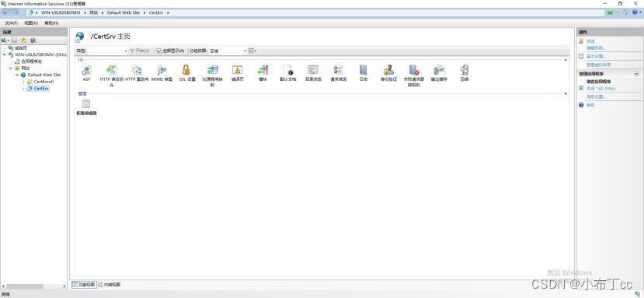Open failed request tracing rules
Screen dimensions: 644x298
point(413,75)
